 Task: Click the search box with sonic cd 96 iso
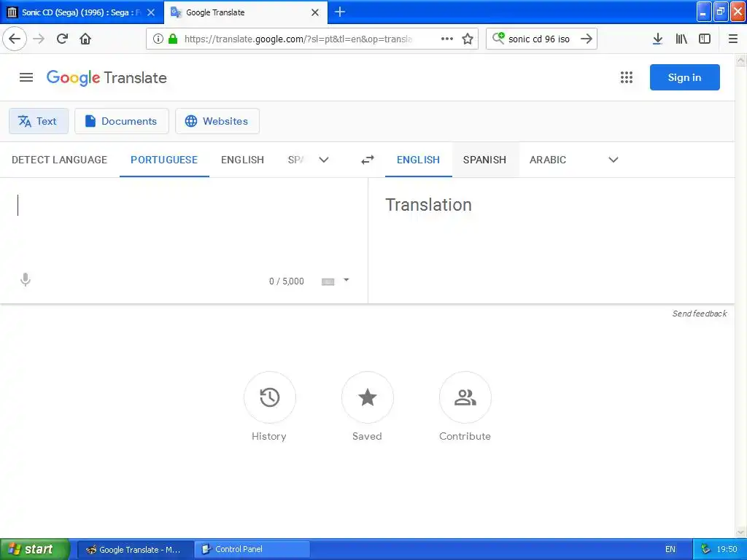coord(539,39)
